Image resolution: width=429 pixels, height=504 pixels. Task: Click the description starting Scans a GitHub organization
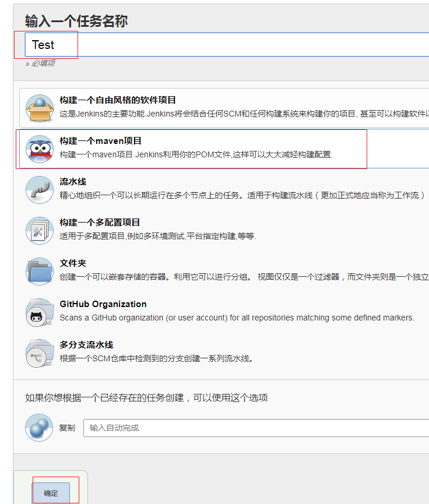(x=237, y=318)
